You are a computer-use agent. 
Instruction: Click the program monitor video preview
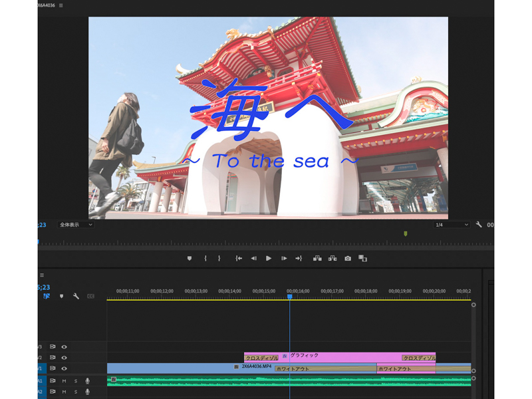[x=268, y=118]
